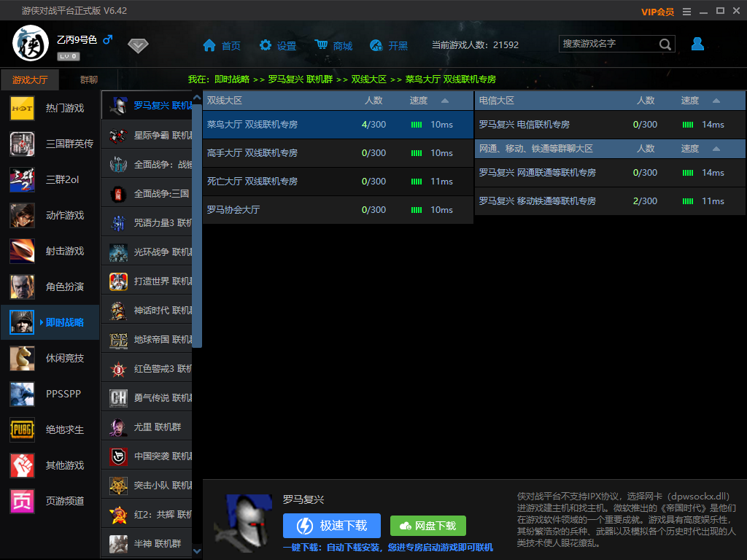The image size is (747, 560).
Task: Select the 绝地求生 PUBG category icon
Action: 22,429
